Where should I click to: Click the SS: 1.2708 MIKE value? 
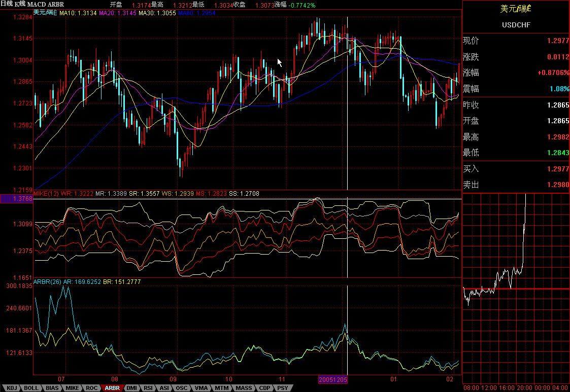[x=244, y=194]
